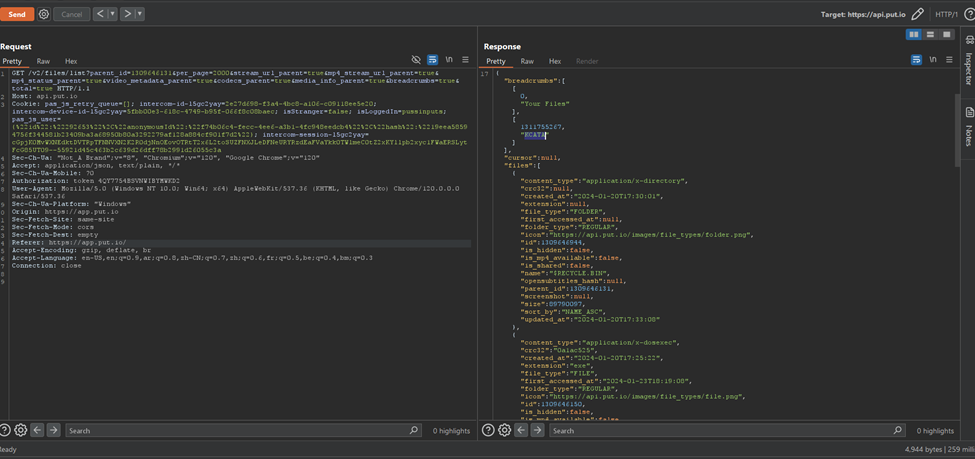
Task: Toggle line wrap in Request editor
Action: [x=432, y=61]
